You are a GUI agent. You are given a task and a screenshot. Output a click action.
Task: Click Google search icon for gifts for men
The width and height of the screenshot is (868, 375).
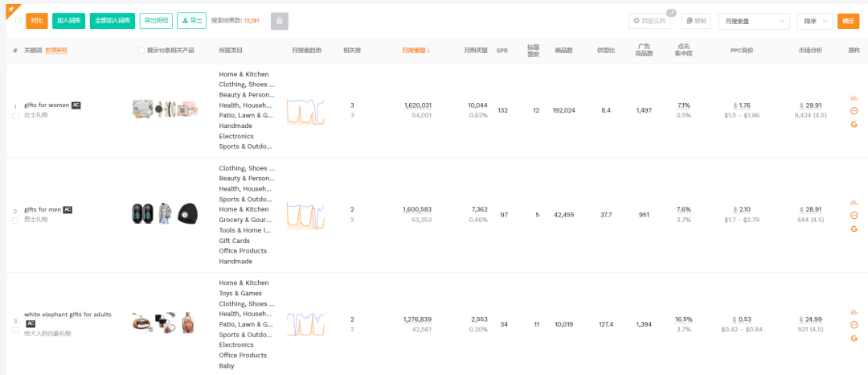pyautogui.click(x=854, y=229)
